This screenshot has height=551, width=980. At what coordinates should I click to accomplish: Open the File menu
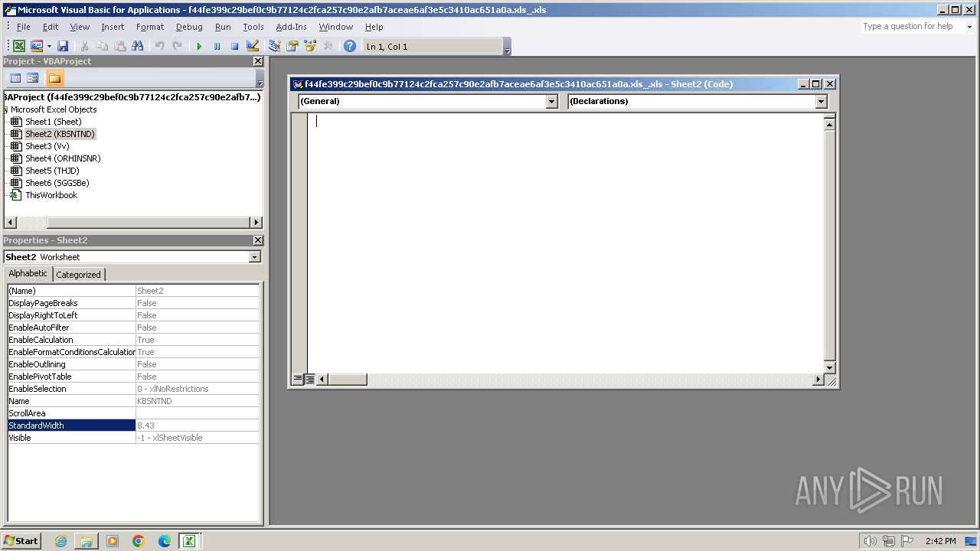click(24, 27)
